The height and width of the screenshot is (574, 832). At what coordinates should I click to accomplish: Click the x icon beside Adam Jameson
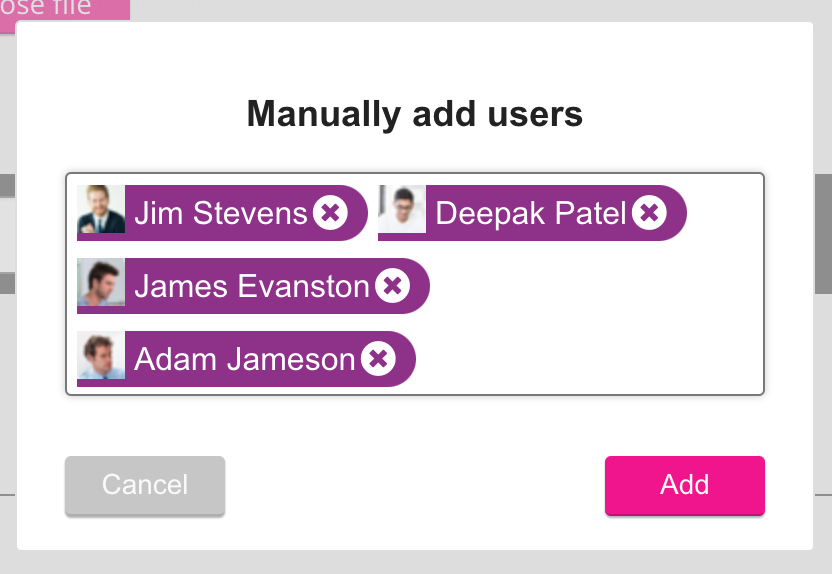[377, 358]
